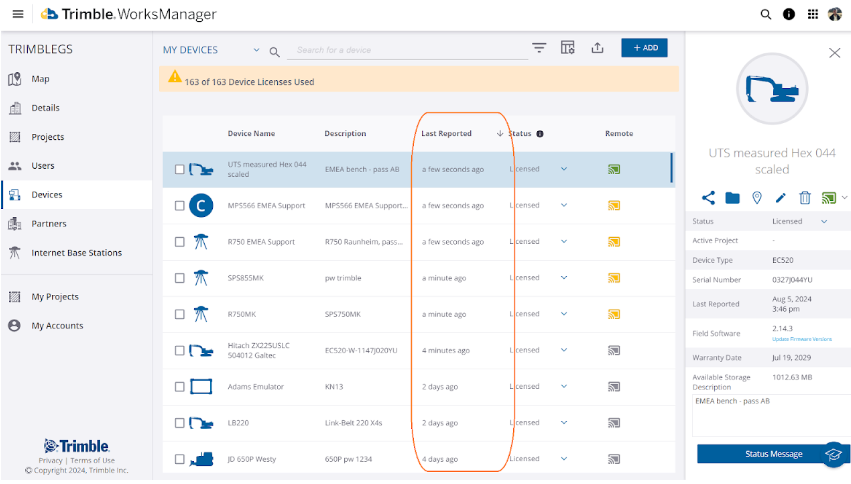The height and width of the screenshot is (484, 851).
Task: Delete device with the trash icon
Action: coord(804,198)
